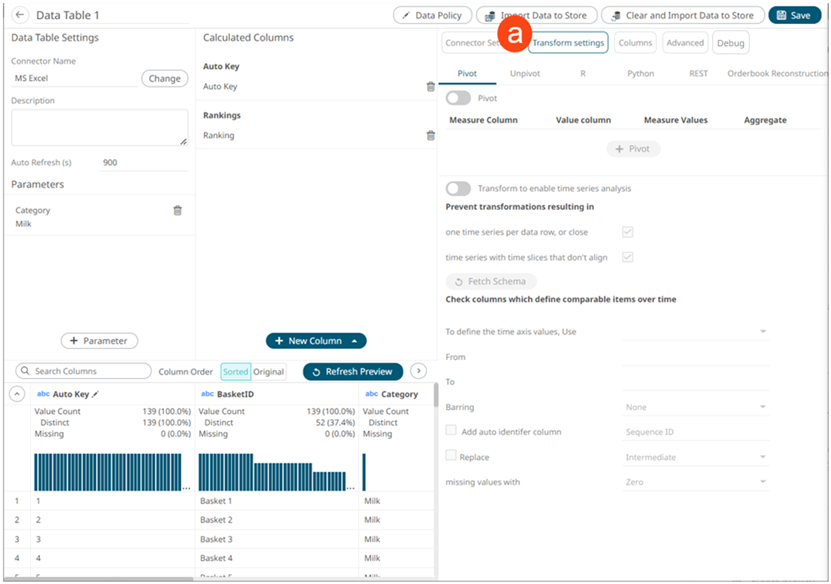Collapse the column summary with the chevron-up icon
This screenshot has width=831, height=584.
17,394
